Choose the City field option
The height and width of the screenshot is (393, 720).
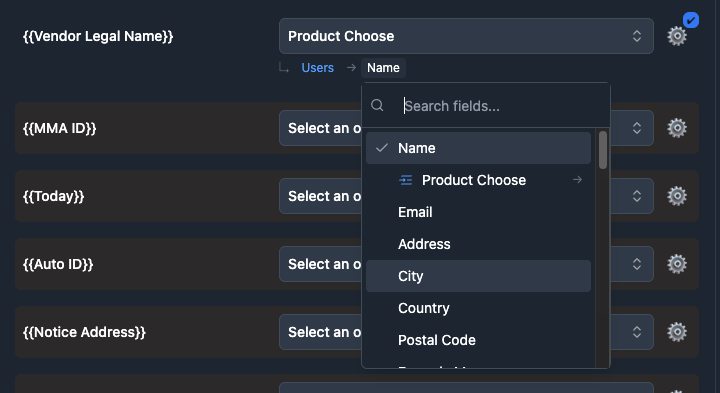click(x=478, y=276)
